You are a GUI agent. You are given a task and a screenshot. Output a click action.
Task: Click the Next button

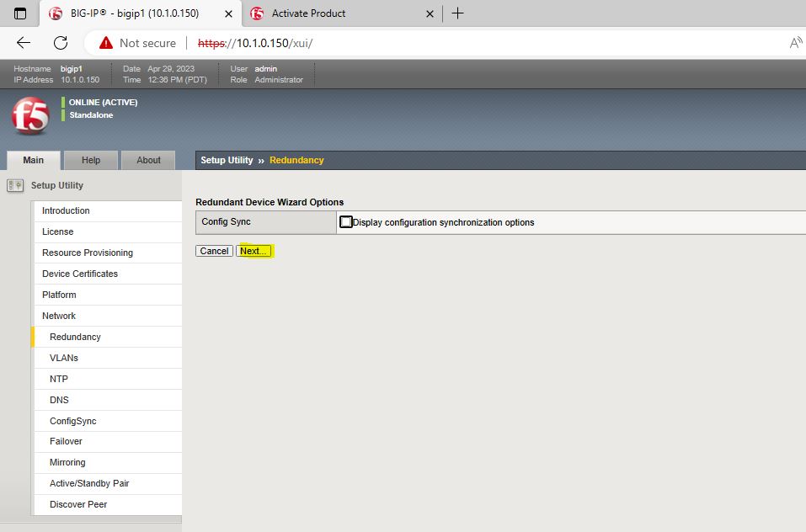[x=254, y=251]
